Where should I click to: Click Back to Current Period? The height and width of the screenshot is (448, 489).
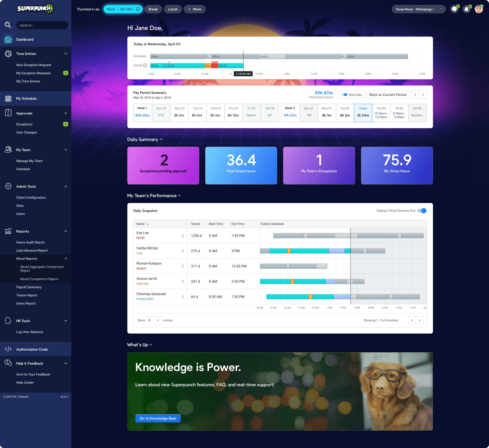pos(388,95)
